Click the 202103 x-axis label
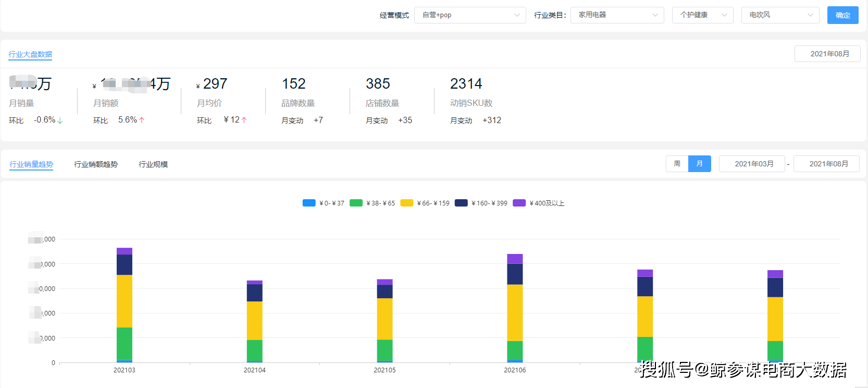This screenshot has height=388, width=868. coord(125,370)
